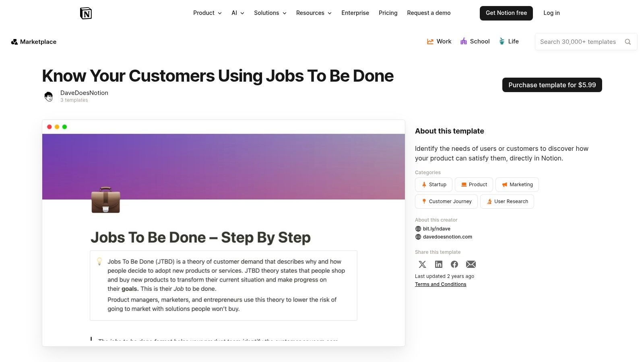The height and width of the screenshot is (362, 644).
Task: Click the template preview thumbnail
Action: pyautogui.click(x=223, y=233)
